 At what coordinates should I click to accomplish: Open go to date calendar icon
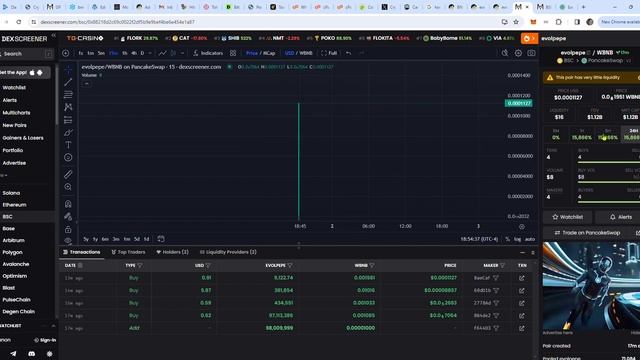tap(161, 239)
